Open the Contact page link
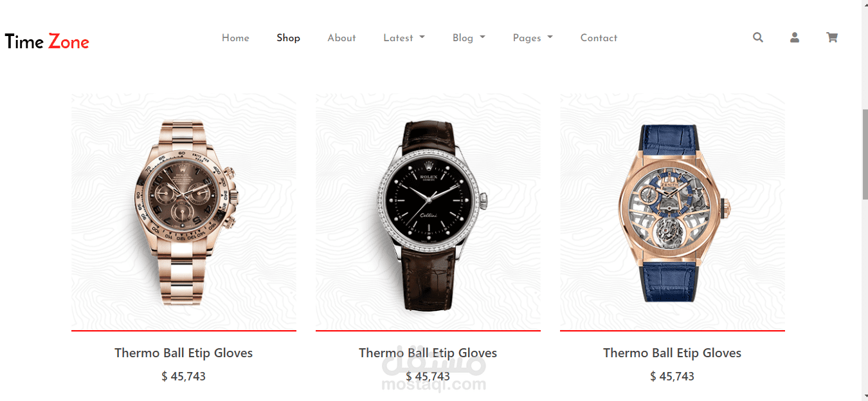The height and width of the screenshot is (401, 868). (x=599, y=38)
